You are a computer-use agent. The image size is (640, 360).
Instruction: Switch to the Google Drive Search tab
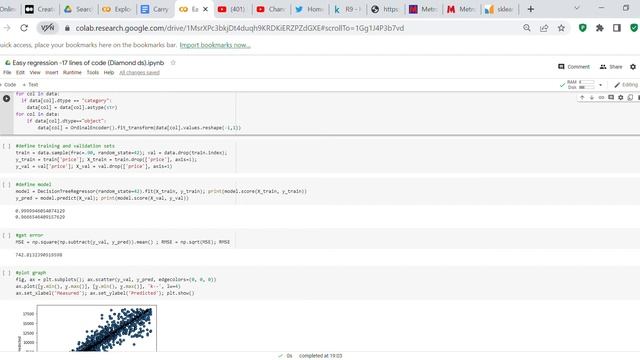point(78,9)
